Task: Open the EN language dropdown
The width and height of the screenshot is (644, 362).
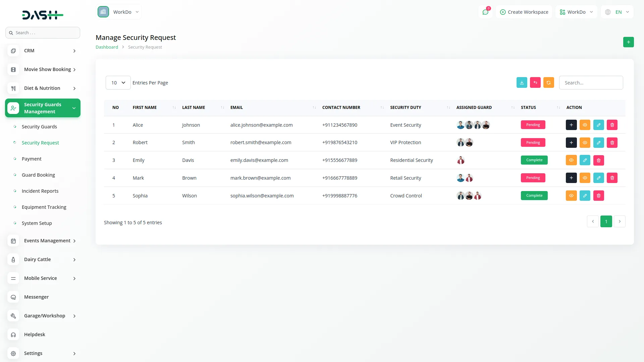Action: coord(618,12)
